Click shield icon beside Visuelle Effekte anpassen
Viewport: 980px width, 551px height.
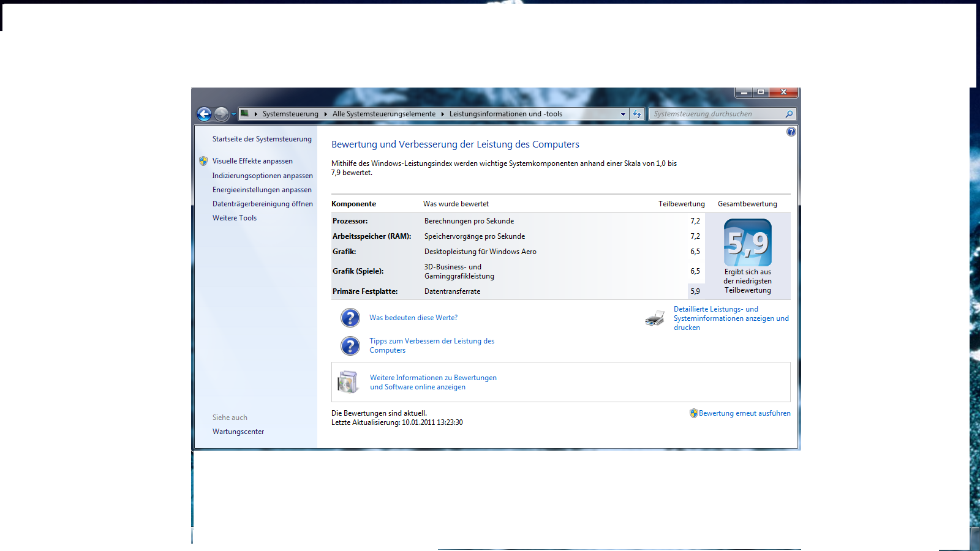point(203,161)
